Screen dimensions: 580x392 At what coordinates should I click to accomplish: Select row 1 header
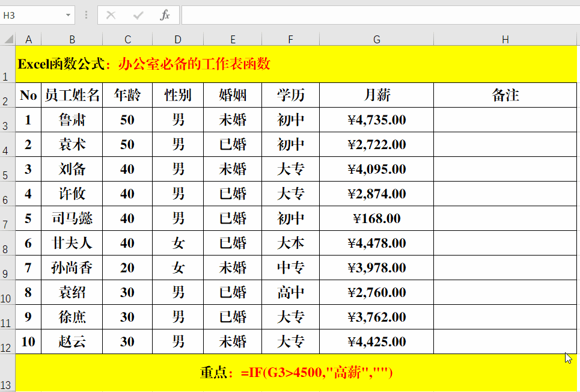tap(7, 64)
